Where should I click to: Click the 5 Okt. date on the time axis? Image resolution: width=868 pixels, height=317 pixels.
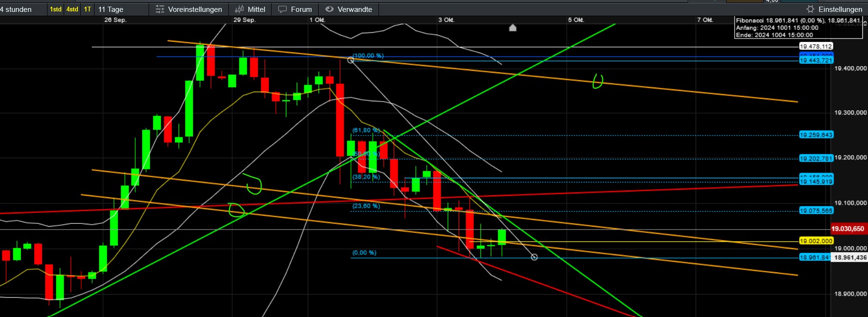click(576, 20)
